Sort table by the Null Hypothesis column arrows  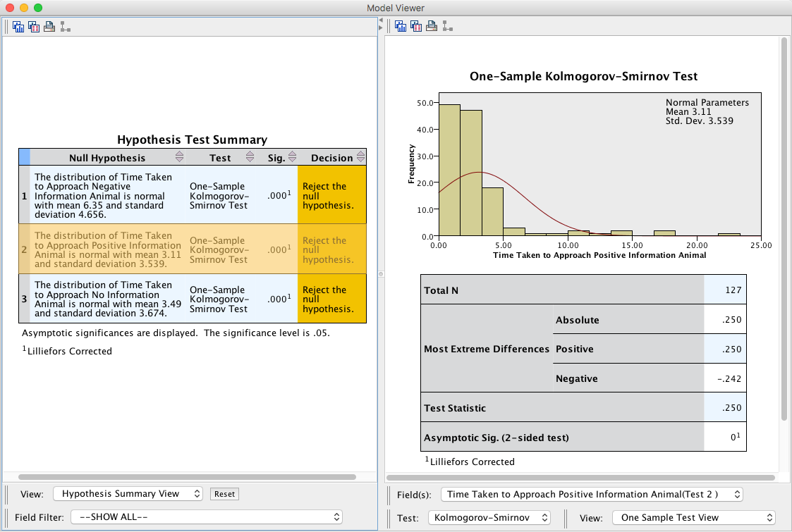(x=179, y=157)
